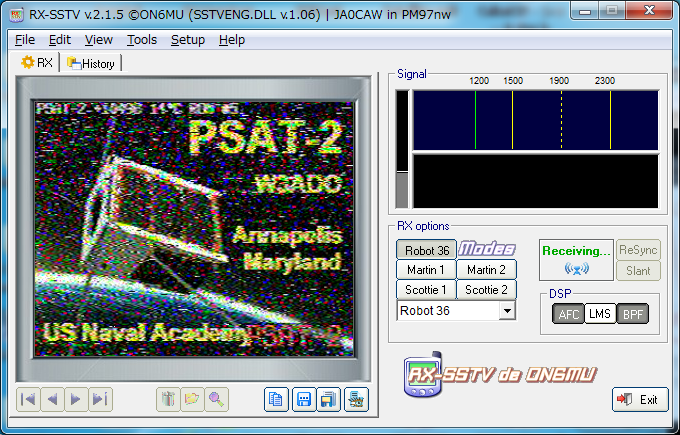Open the Edit menu
The image size is (680, 435).
60,40
